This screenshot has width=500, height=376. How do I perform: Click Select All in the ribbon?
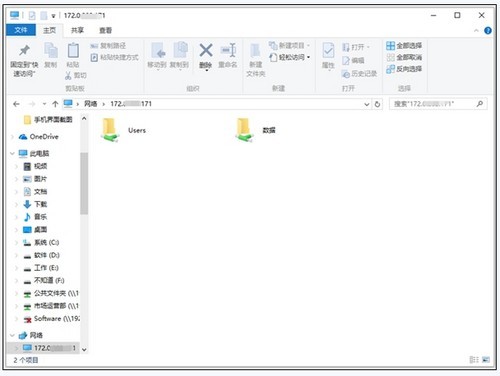(x=404, y=46)
